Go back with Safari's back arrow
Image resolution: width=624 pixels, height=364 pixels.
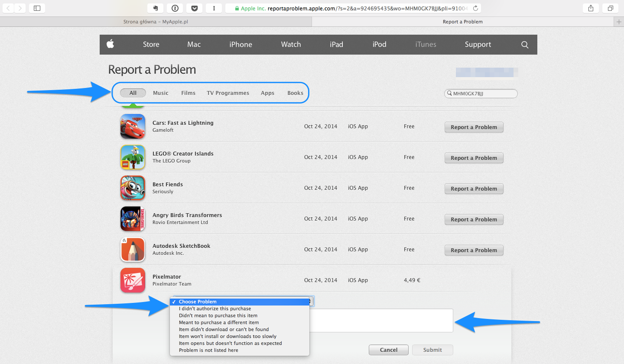(x=9, y=8)
